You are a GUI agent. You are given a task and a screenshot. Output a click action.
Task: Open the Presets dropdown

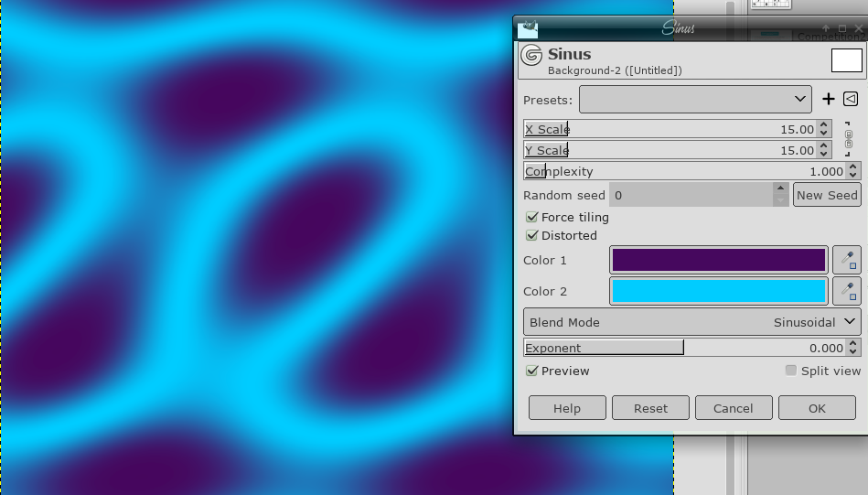(695, 99)
